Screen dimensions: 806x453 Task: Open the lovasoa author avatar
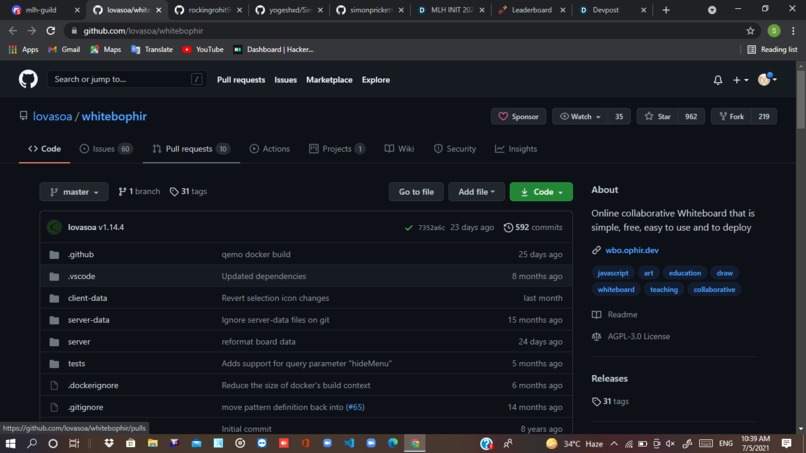tap(54, 227)
